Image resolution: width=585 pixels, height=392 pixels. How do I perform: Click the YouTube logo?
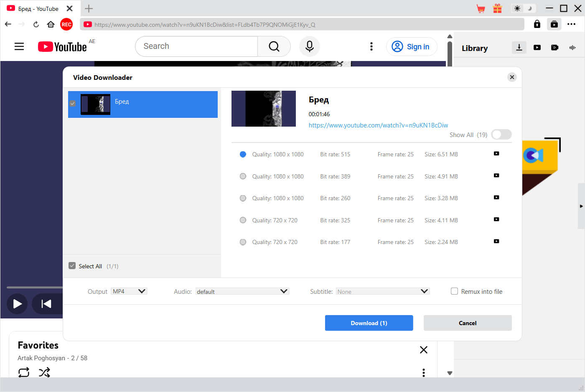click(x=62, y=46)
